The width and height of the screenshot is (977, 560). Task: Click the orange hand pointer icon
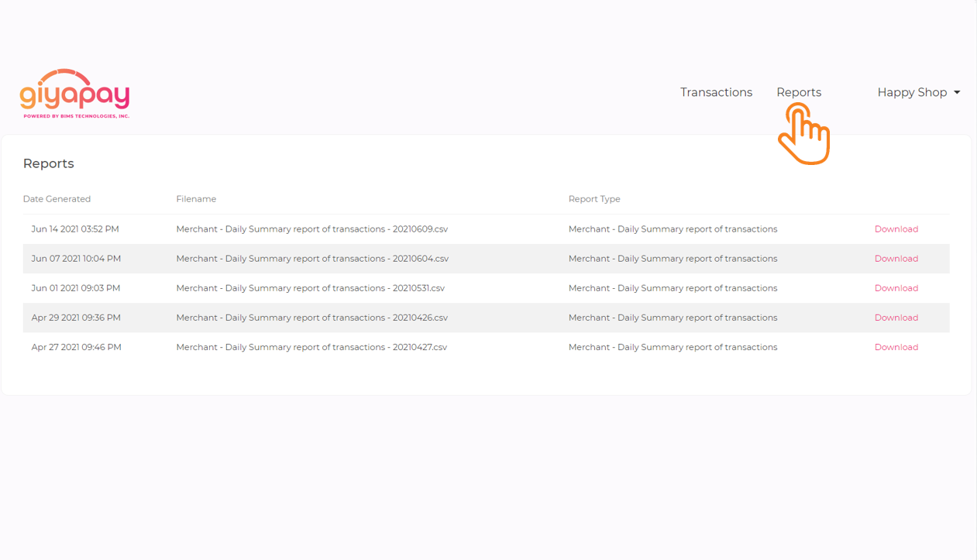[x=803, y=135]
